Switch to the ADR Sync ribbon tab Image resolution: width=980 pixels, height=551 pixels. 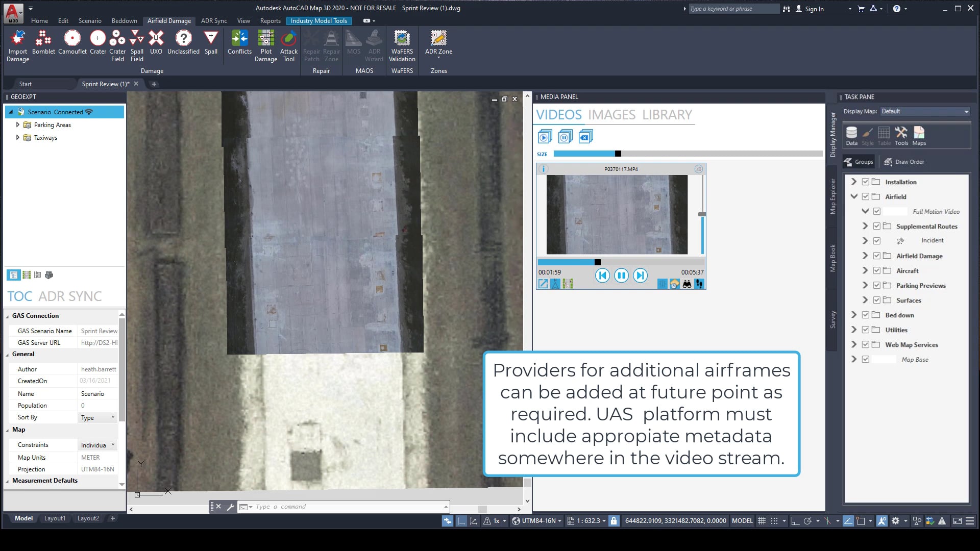[214, 20]
